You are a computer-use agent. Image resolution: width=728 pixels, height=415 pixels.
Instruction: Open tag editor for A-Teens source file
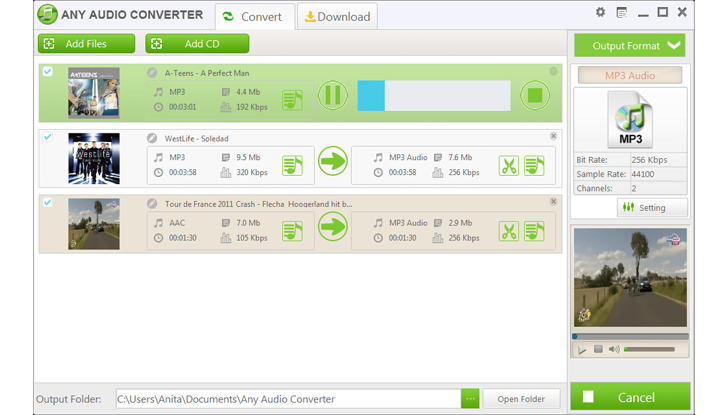[292, 100]
